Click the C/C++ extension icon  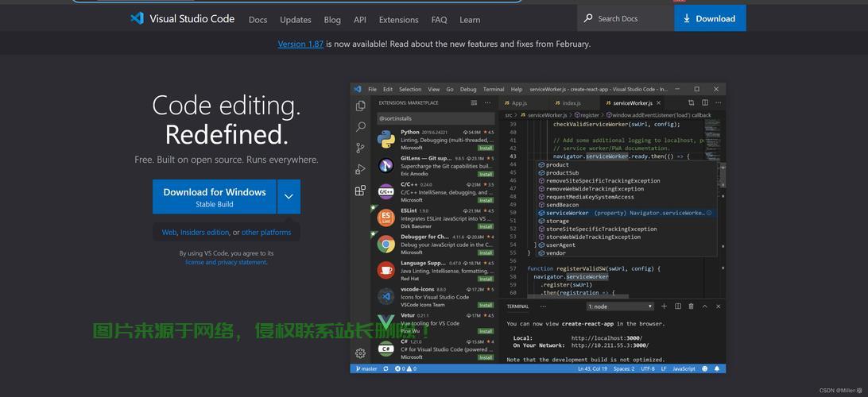coord(386,192)
